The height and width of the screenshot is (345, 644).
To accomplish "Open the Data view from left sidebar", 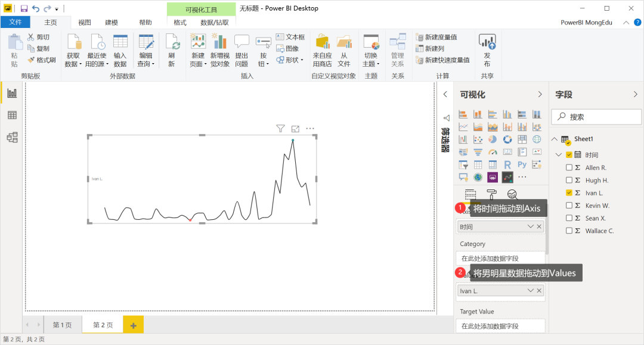I will [12, 115].
